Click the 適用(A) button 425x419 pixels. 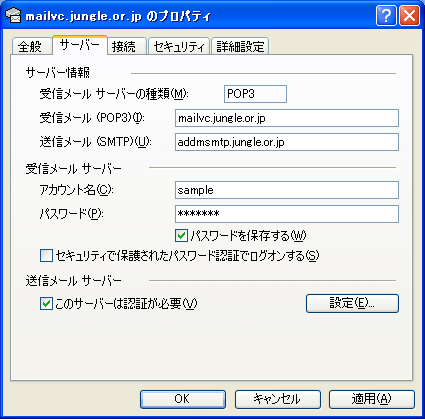tap(372, 399)
